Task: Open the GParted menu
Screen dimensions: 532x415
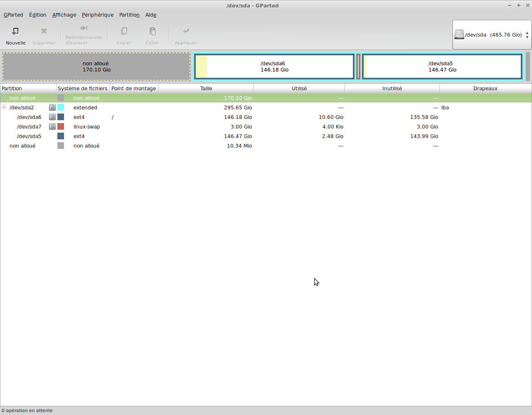Action: [x=13, y=15]
